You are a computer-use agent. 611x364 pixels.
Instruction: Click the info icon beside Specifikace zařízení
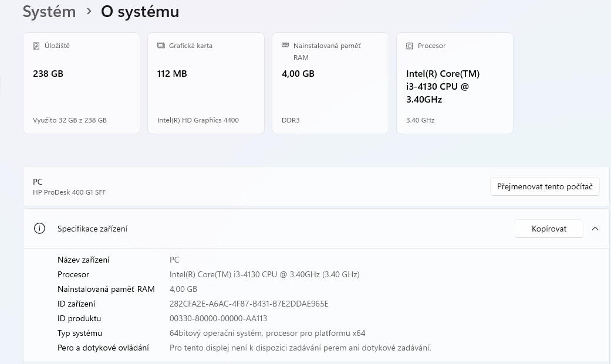(x=39, y=229)
